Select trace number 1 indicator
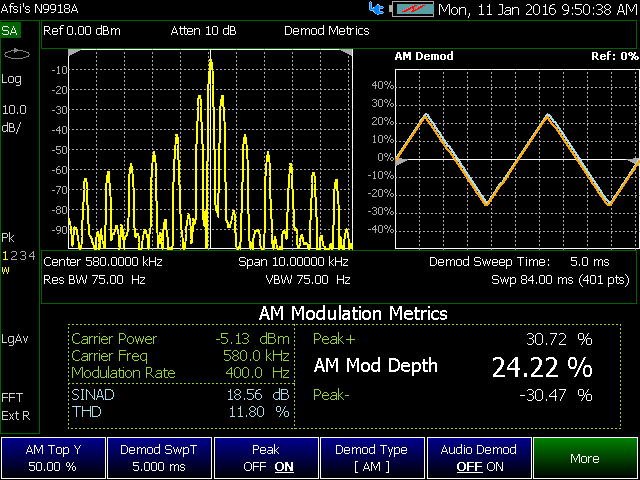The image size is (640, 480). point(5,256)
